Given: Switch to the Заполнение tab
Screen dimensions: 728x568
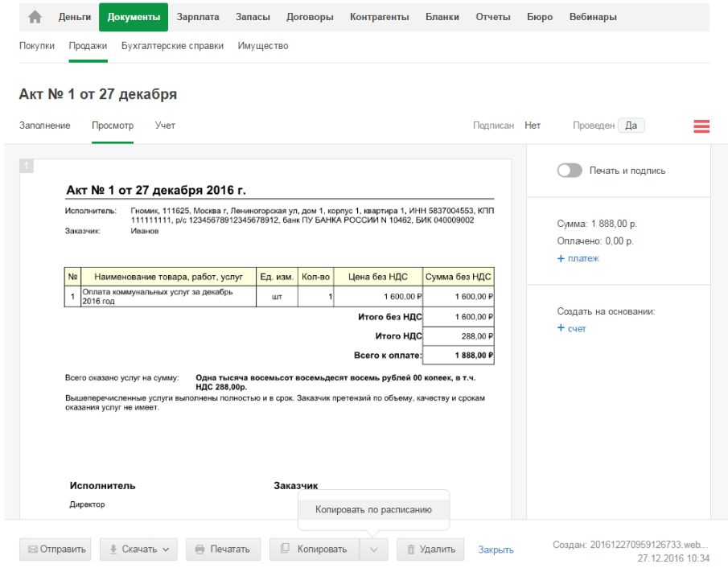Looking at the screenshot, I should tap(45, 126).
